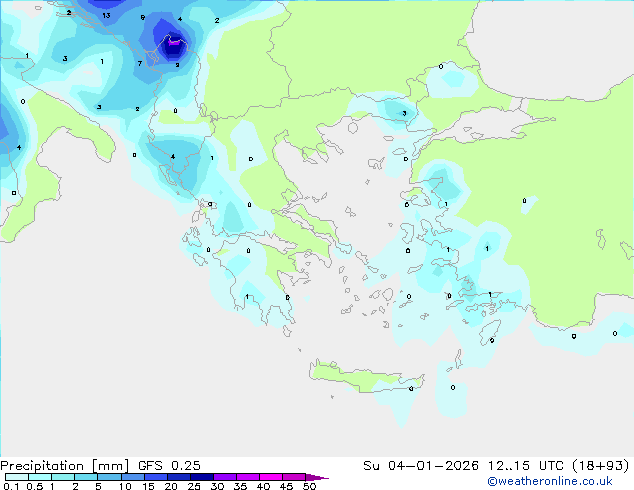Click the 'Su 04-01-2026' date text
Viewport: 634px width, 490px height.
coord(421,466)
